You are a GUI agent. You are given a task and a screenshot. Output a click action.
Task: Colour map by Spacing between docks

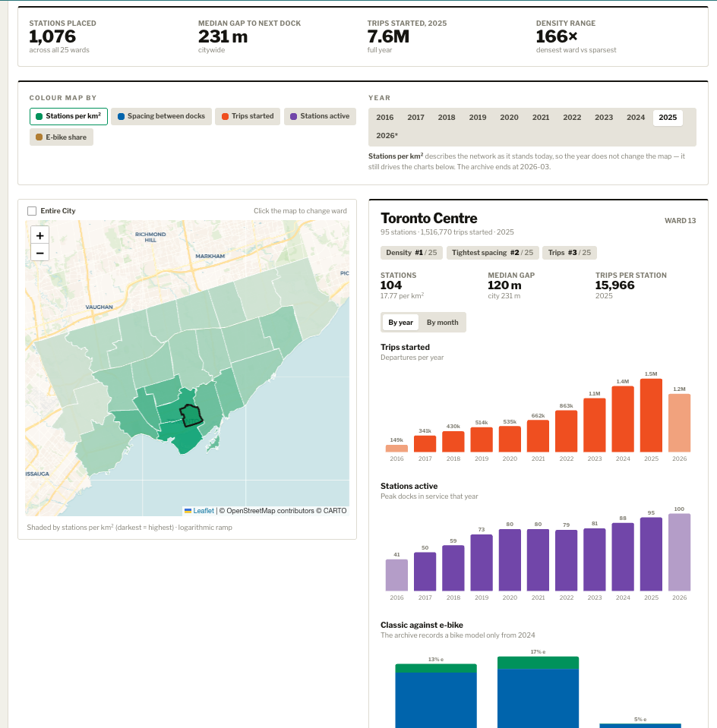[161, 117]
